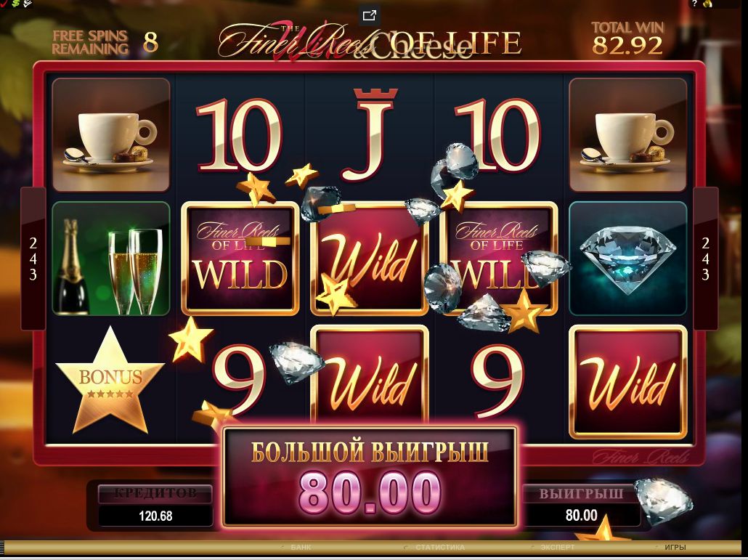Click the white checkmark icon beside the dollar sign
Screen dimensions: 748x560
[x=27, y=4]
